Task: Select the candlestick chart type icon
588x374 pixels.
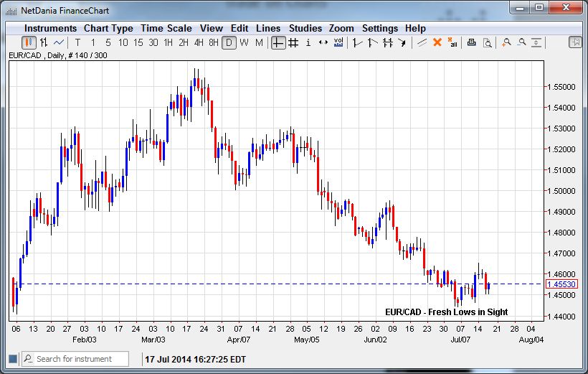Action: pos(29,43)
